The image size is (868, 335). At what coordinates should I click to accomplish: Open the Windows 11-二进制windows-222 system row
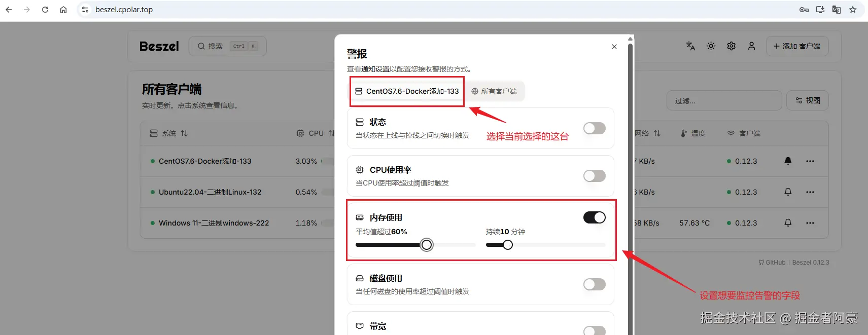(x=214, y=223)
